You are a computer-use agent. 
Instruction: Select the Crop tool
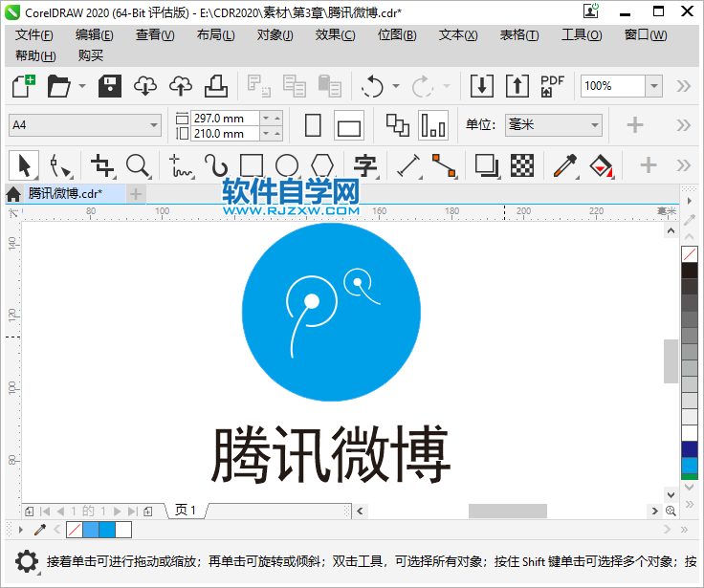102,165
